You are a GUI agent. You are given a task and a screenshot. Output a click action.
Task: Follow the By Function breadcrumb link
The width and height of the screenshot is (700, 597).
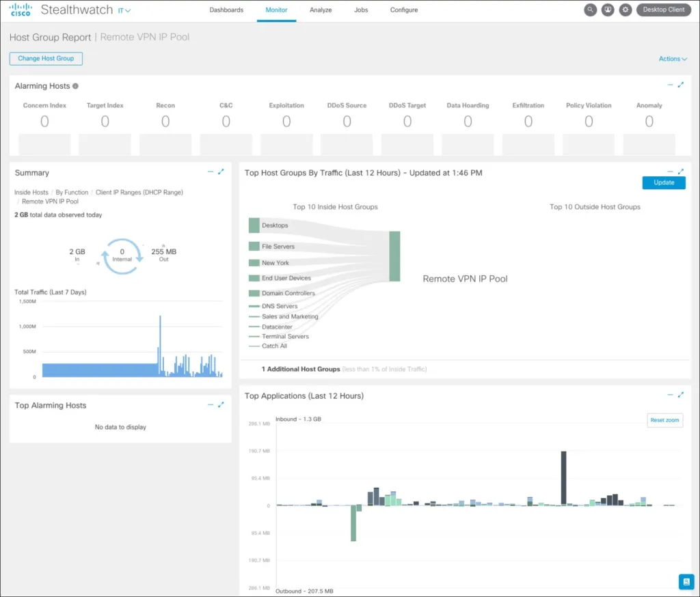pyautogui.click(x=72, y=193)
